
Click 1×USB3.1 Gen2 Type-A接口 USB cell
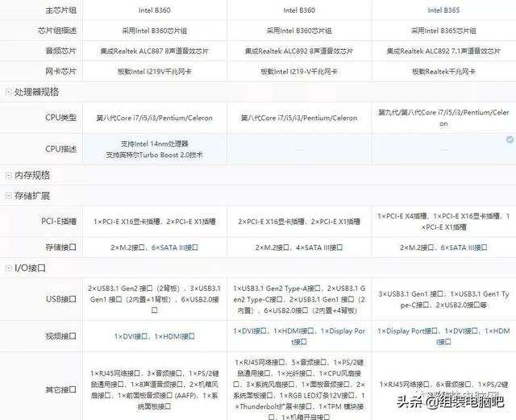point(299,300)
